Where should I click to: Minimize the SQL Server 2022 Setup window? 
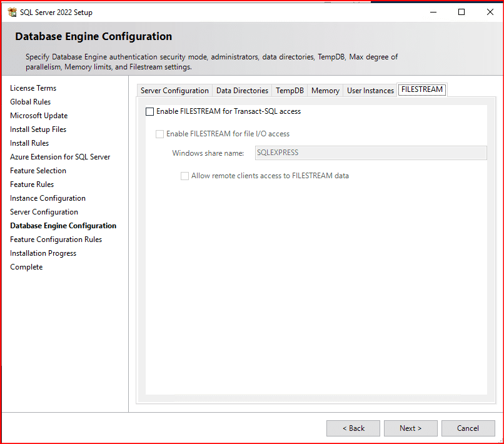pyautogui.click(x=433, y=13)
